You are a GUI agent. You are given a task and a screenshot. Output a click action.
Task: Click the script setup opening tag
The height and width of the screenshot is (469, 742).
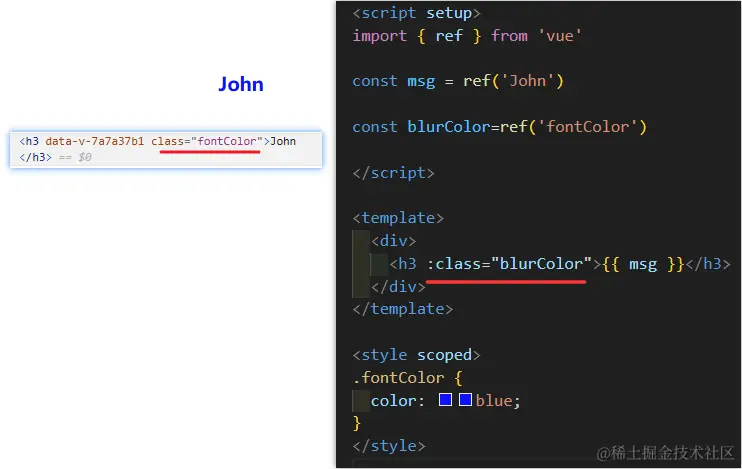pos(416,13)
